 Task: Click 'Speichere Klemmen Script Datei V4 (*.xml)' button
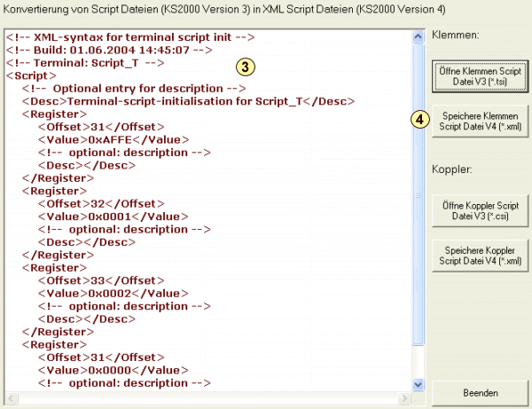click(480, 122)
